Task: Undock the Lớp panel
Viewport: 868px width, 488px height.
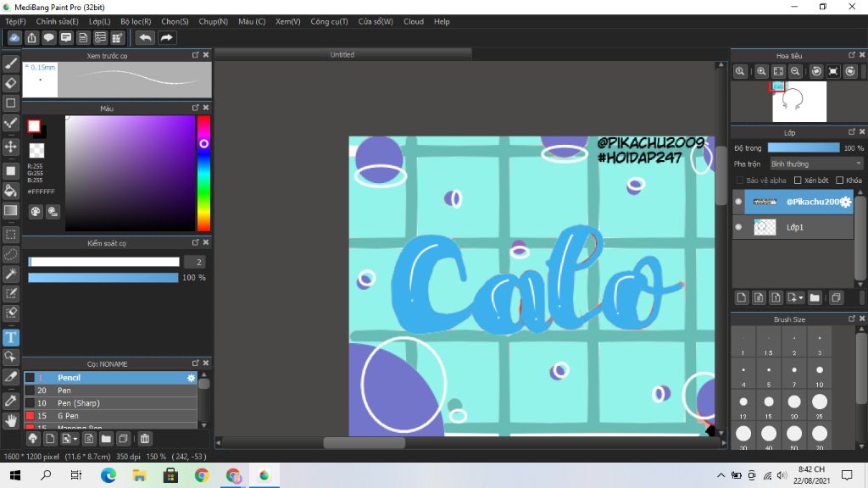Action: click(852, 131)
